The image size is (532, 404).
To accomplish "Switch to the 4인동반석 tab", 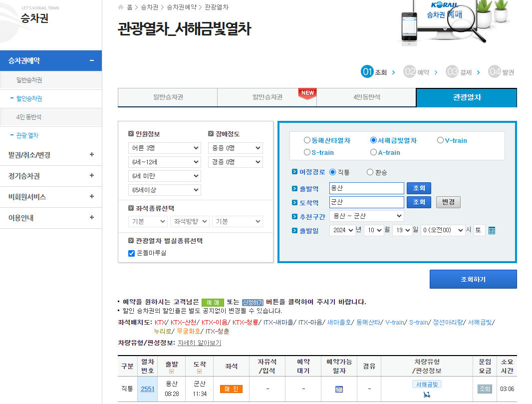I will 367,97.
